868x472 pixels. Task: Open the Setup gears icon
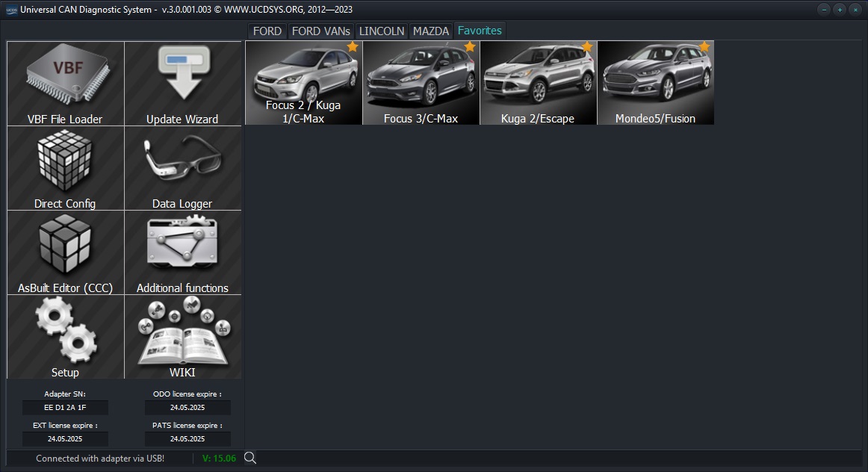click(65, 336)
